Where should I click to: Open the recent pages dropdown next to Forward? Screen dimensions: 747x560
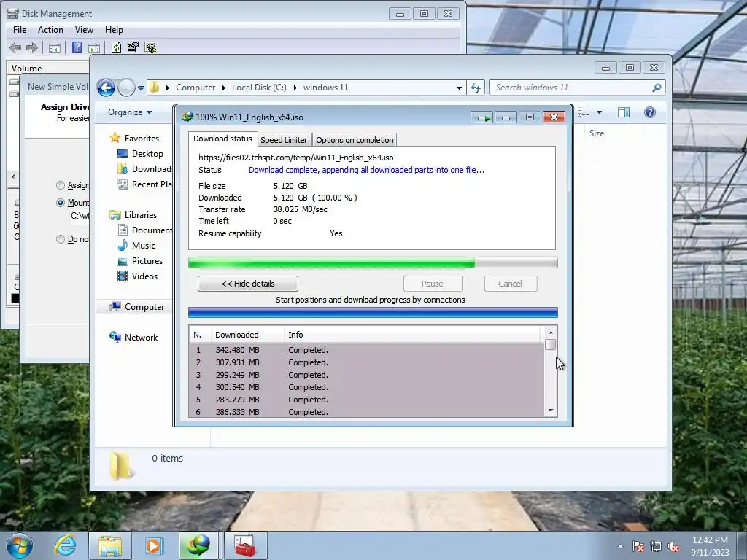(x=141, y=88)
